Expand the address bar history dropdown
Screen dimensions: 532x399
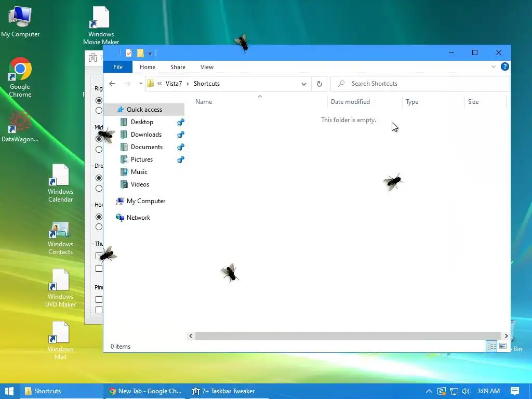coord(303,84)
